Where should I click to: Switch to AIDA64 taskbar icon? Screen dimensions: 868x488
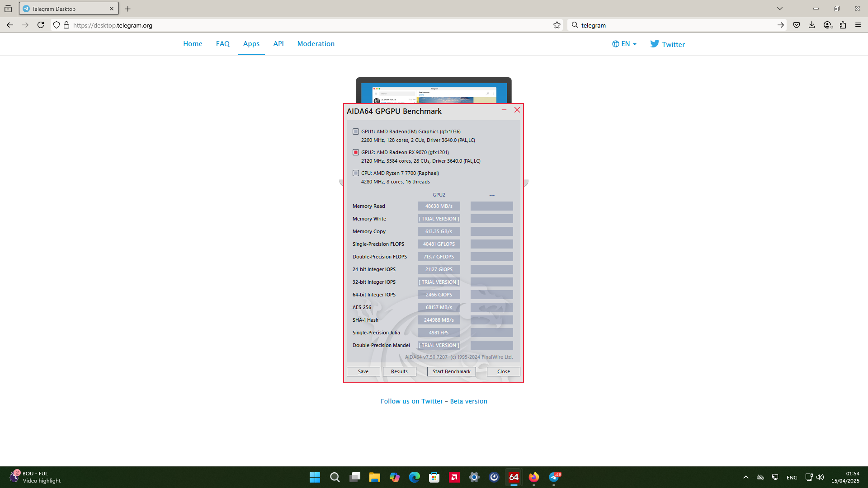coord(514,477)
